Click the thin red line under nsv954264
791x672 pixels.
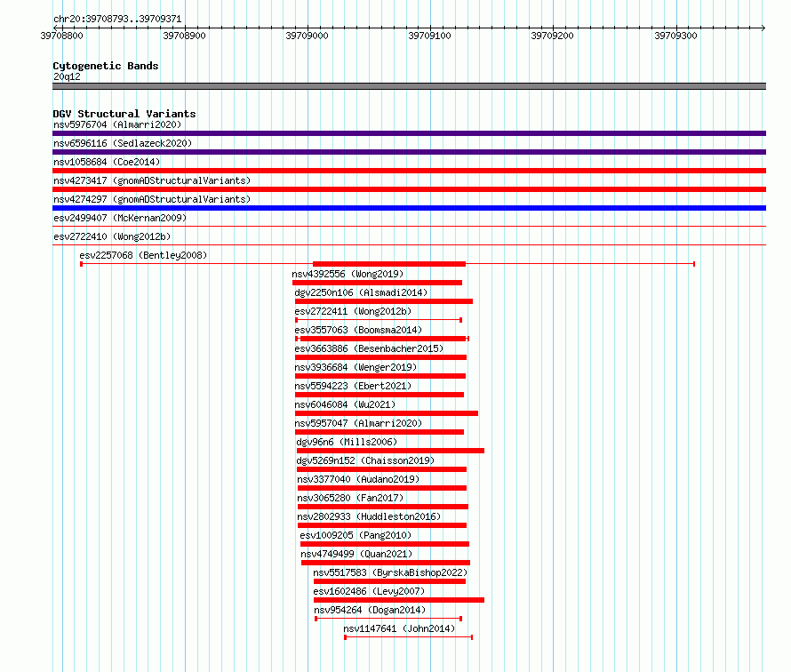388,619
